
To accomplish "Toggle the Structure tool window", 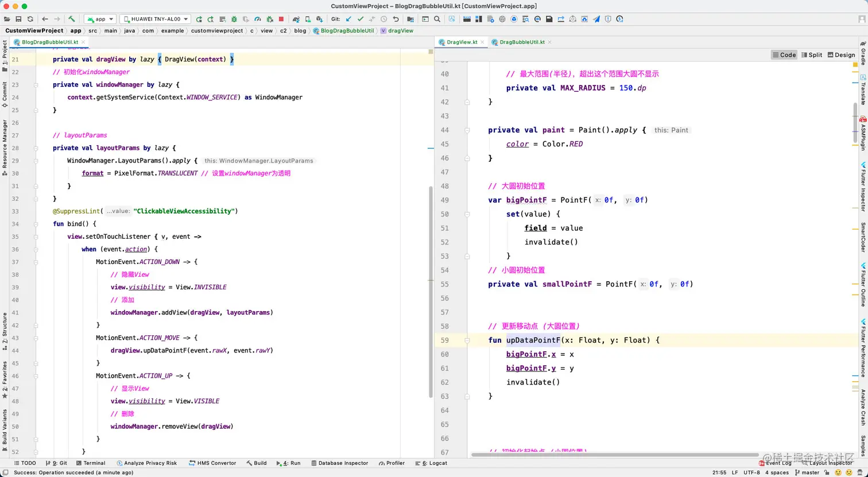I will pyautogui.click(x=5, y=332).
